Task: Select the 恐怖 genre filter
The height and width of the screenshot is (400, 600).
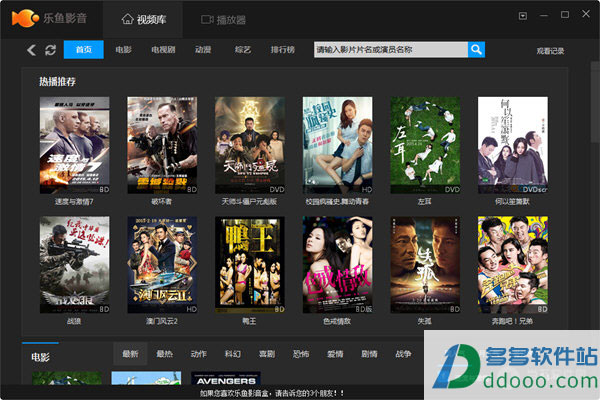Action: coord(301,354)
